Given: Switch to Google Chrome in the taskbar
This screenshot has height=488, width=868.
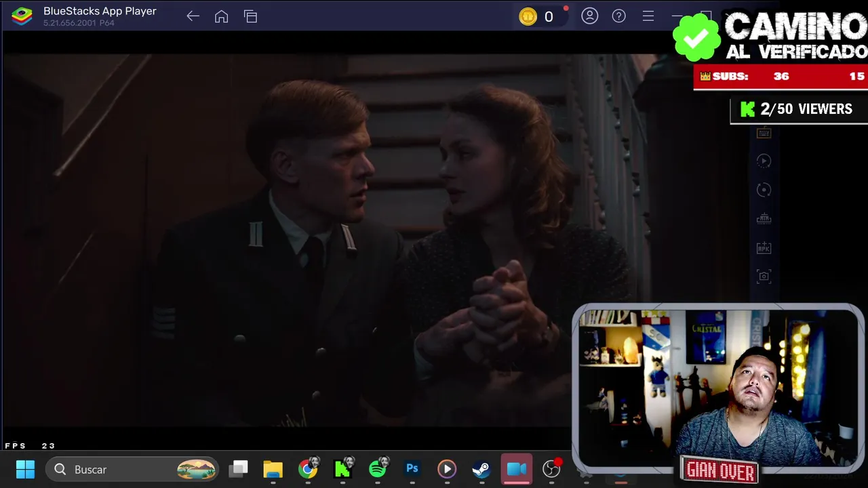Looking at the screenshot, I should [308, 469].
